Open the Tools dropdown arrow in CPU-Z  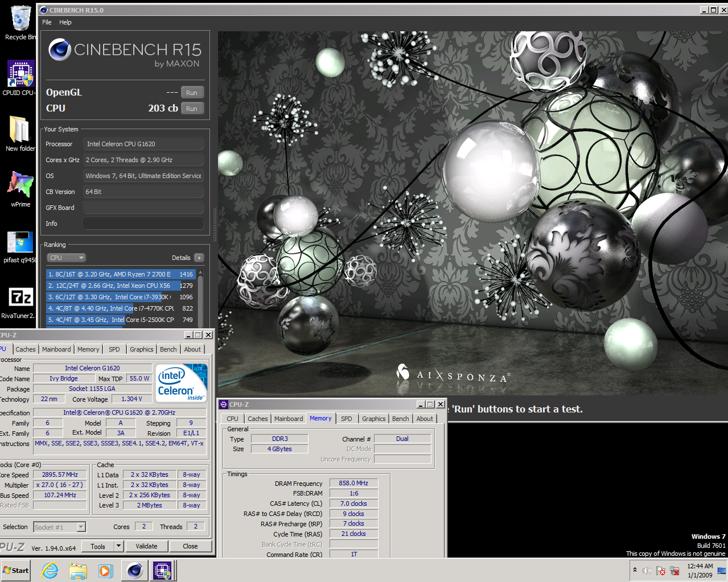point(118,546)
